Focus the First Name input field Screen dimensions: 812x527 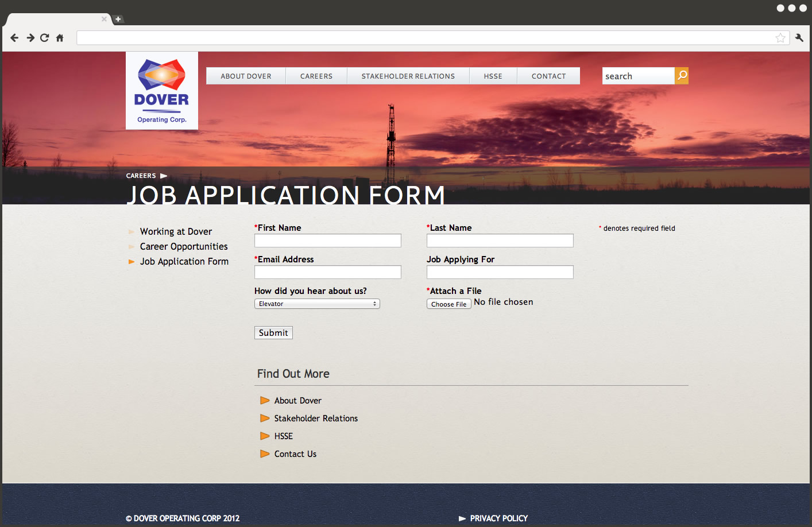[x=327, y=241]
